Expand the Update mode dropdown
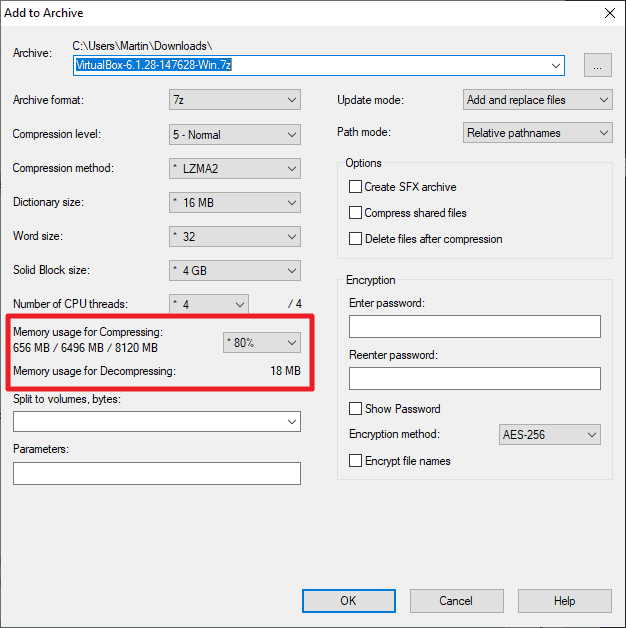Screen dimensions: 626x628 (x=538, y=100)
